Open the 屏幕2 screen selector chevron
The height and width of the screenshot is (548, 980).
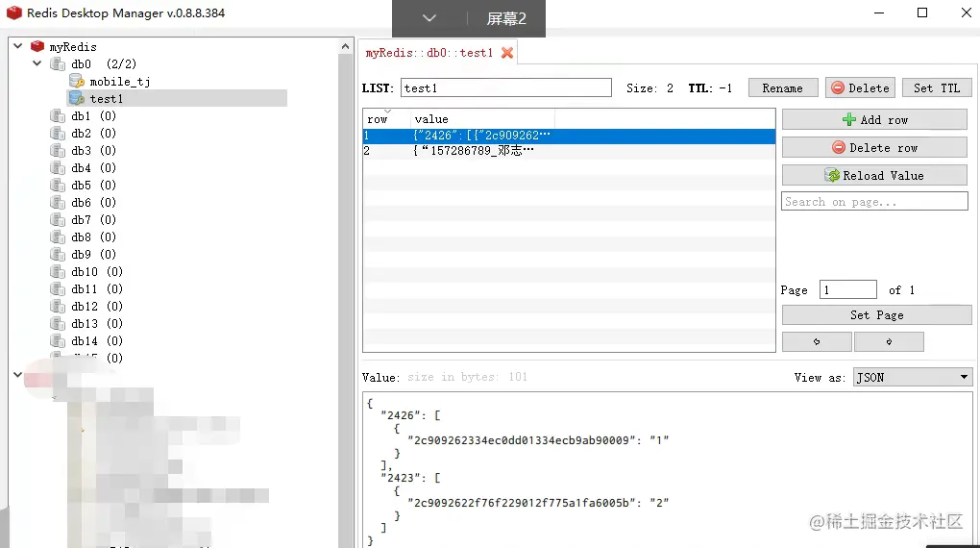pos(429,18)
